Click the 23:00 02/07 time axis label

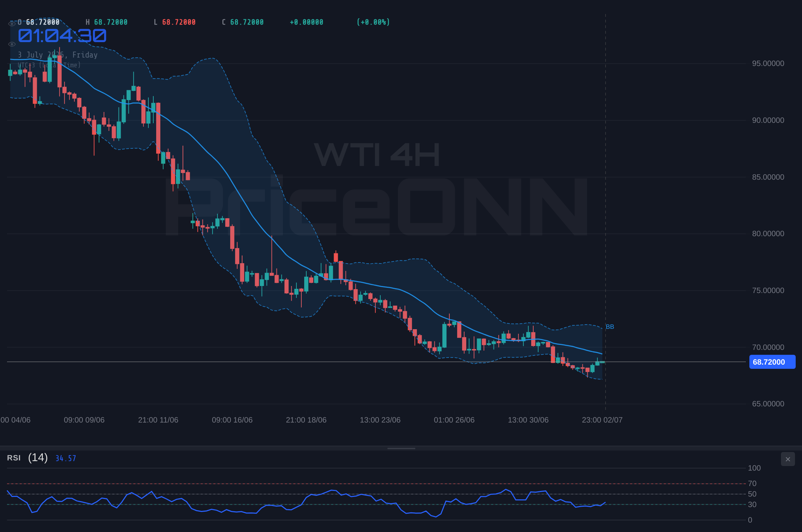(602, 420)
